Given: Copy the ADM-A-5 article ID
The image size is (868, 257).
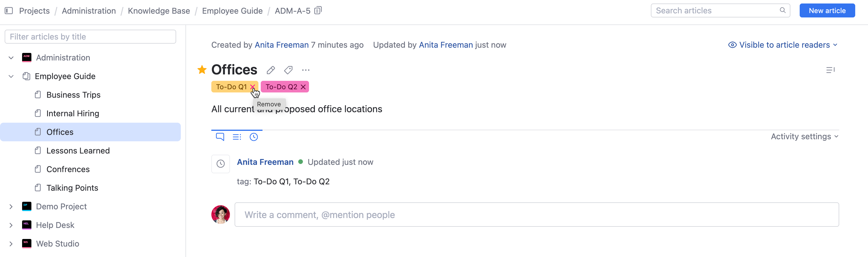Looking at the screenshot, I should 318,11.
